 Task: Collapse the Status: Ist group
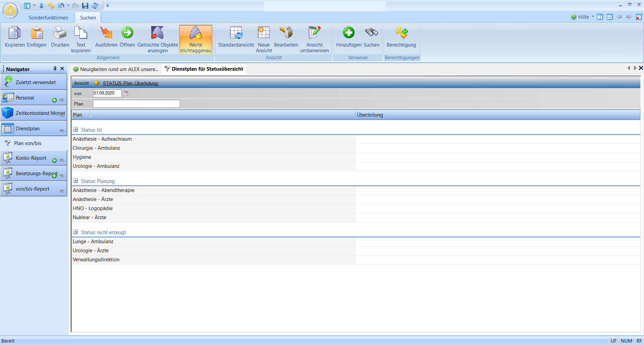click(x=75, y=130)
